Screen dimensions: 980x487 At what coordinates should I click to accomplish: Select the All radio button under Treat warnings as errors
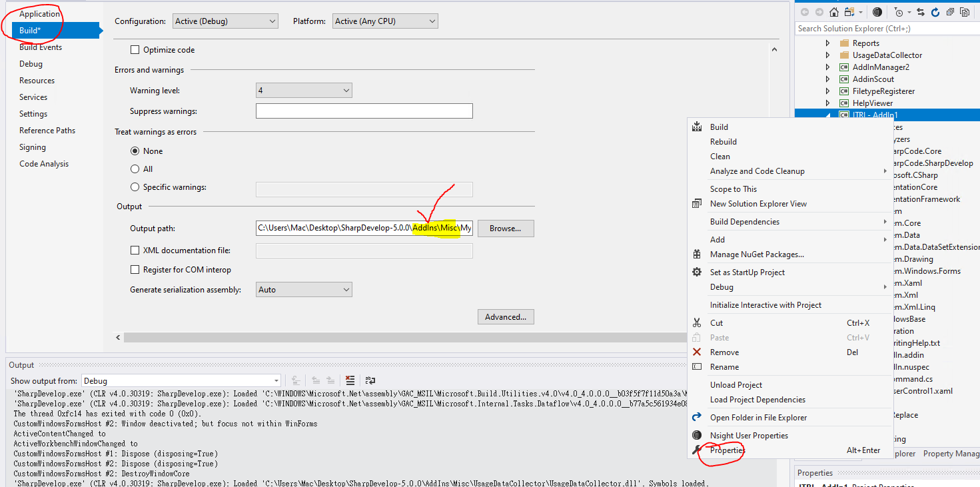coord(135,169)
